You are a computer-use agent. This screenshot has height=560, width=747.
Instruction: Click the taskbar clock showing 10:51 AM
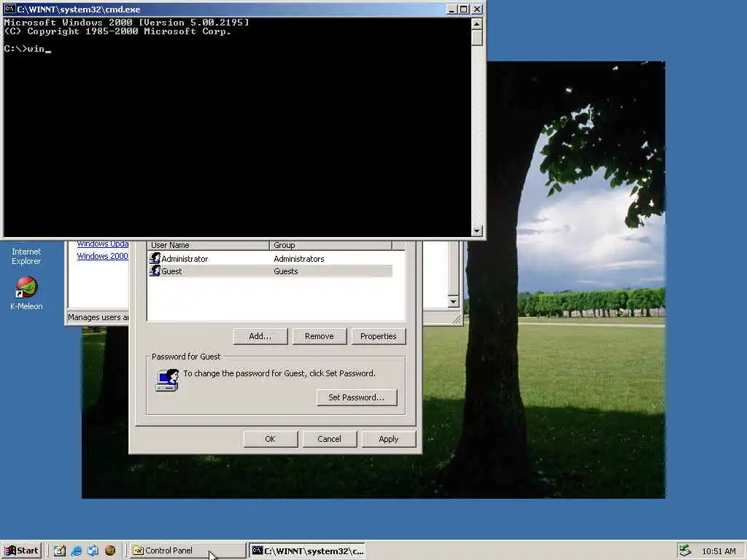[x=719, y=551]
